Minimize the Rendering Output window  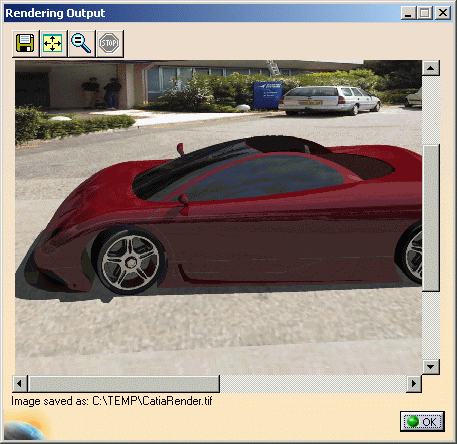pyautogui.click(x=408, y=13)
